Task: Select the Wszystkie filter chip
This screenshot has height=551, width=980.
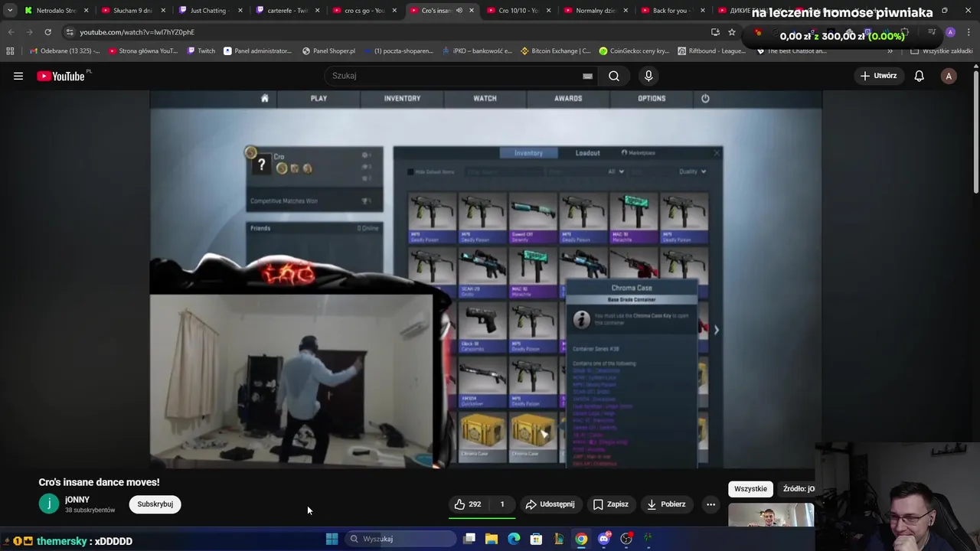Action: pyautogui.click(x=750, y=489)
